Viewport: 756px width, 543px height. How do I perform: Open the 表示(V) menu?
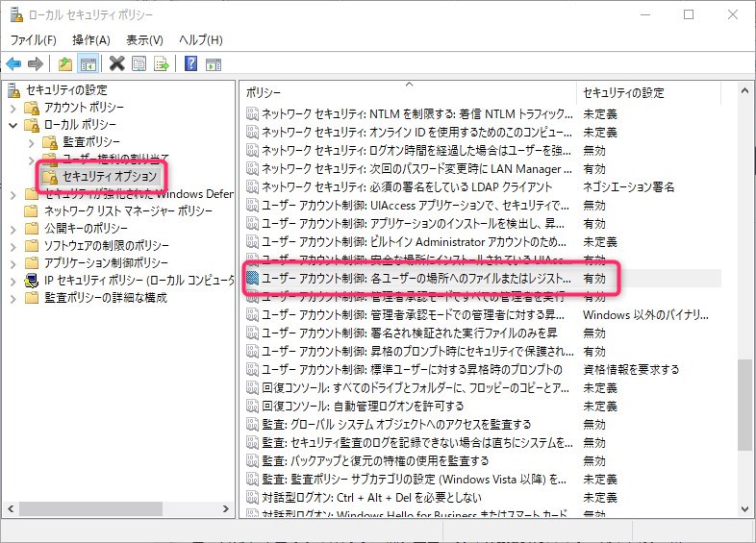pos(144,40)
